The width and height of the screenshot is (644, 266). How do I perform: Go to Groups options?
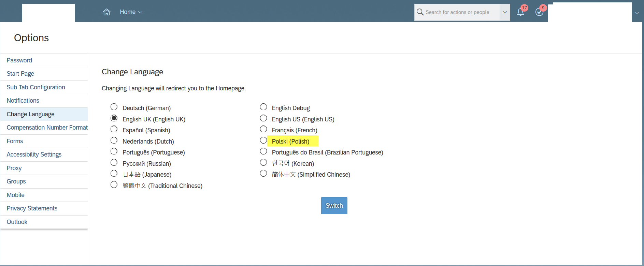[x=44, y=181]
